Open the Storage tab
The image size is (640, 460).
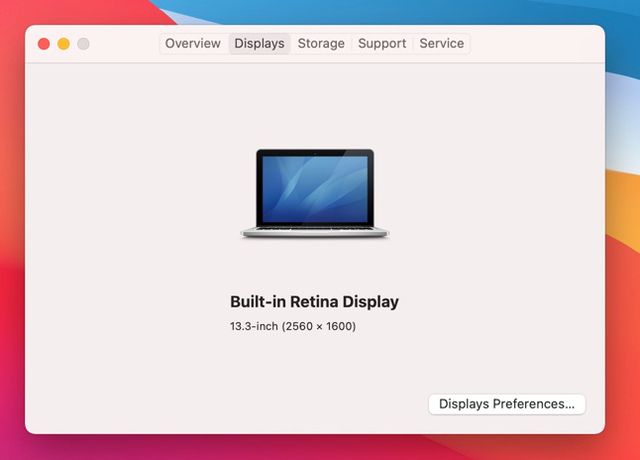(321, 43)
